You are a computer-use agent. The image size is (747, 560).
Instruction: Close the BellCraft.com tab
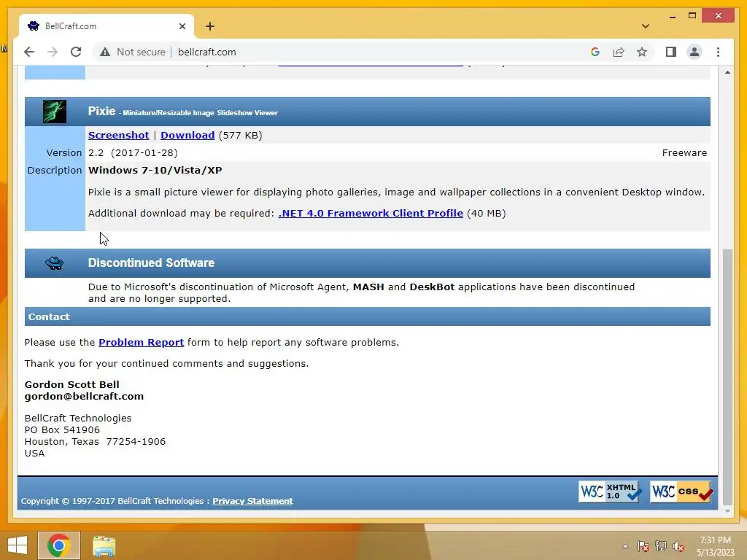pos(182,26)
